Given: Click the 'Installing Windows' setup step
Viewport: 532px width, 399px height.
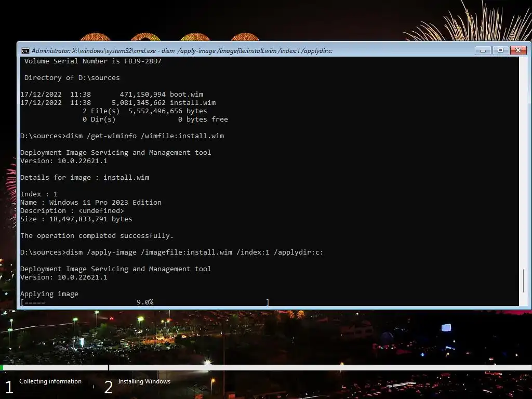Looking at the screenshot, I should pyautogui.click(x=144, y=381).
